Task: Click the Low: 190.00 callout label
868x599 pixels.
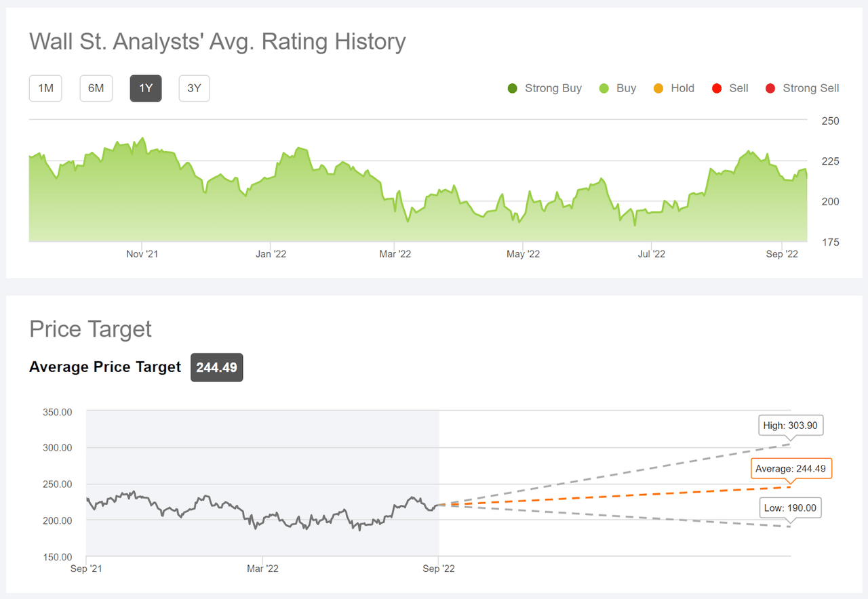Action: [789, 508]
